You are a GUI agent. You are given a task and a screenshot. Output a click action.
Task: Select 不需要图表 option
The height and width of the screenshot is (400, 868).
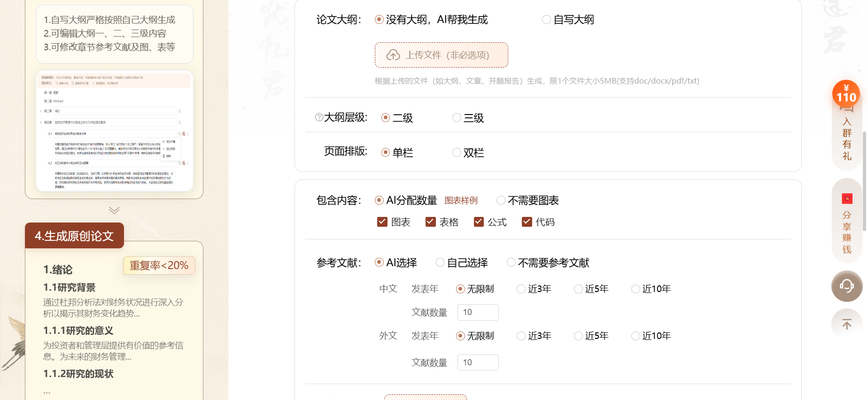tap(527, 200)
